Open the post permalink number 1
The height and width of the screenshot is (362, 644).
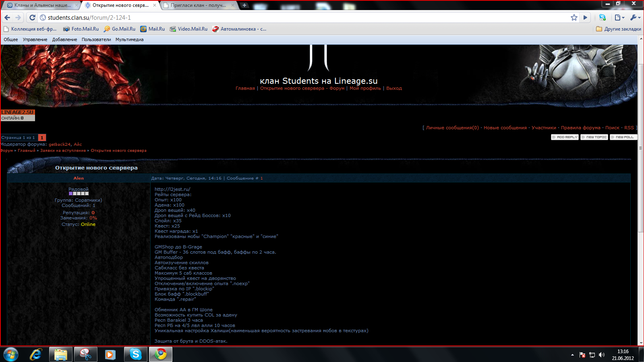(261, 178)
